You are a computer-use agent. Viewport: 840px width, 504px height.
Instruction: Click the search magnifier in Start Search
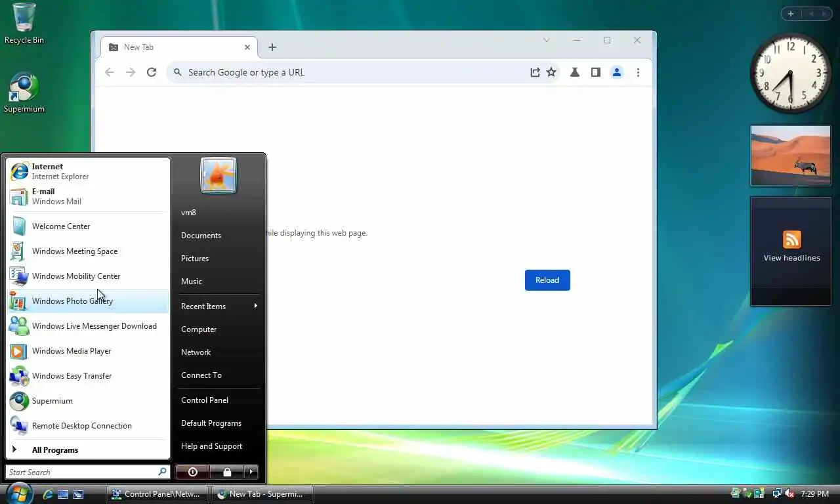163,472
